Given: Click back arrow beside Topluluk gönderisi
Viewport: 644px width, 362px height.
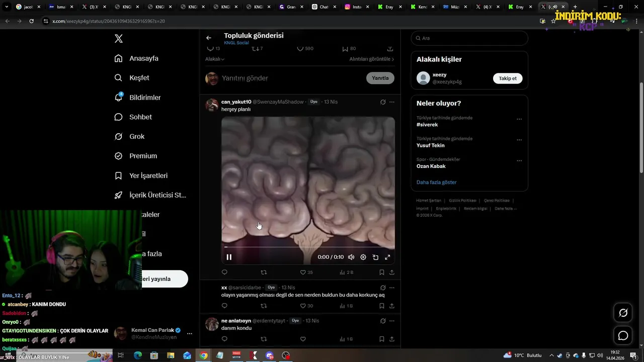Looking at the screenshot, I should 209,38.
